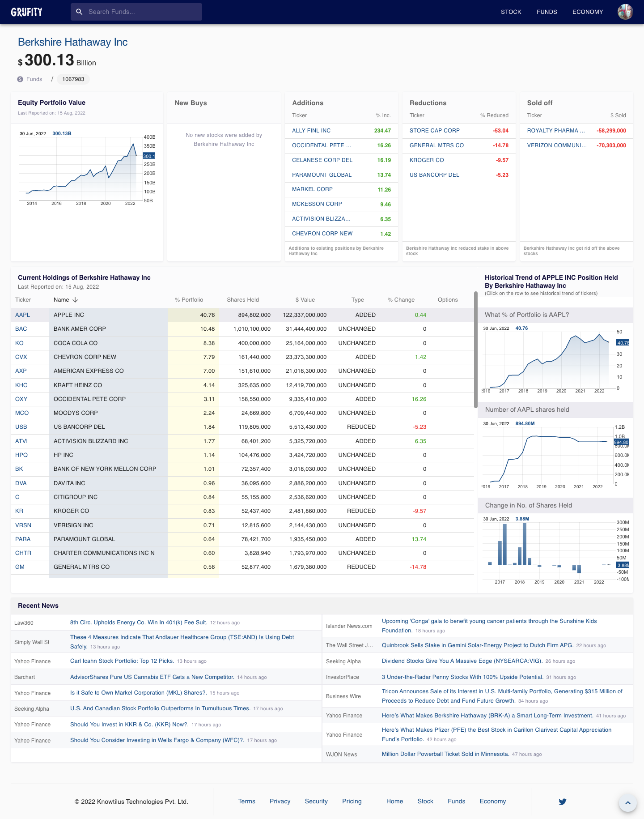Click the Privacy footer link
The height and width of the screenshot is (819, 644).
pyautogui.click(x=280, y=802)
